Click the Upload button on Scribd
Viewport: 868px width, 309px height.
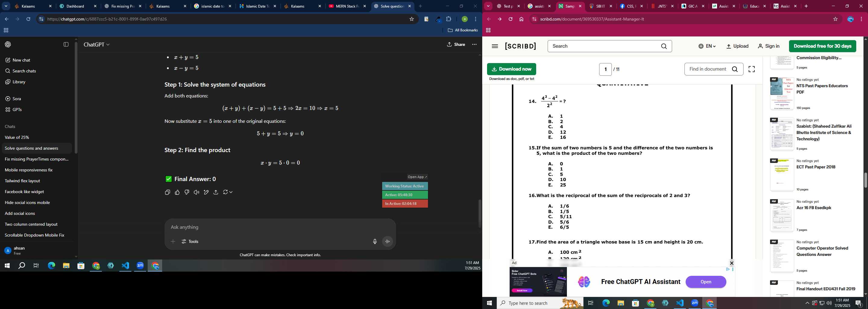[737, 46]
